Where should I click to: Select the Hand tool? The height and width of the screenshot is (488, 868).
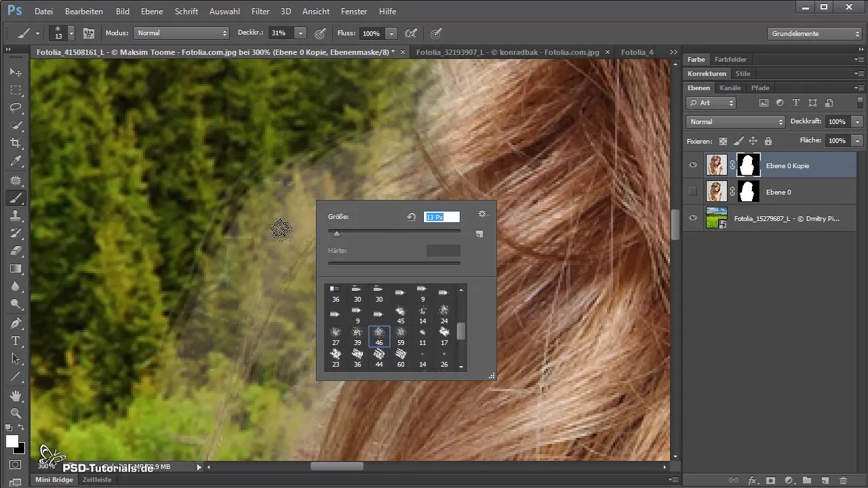tap(15, 395)
